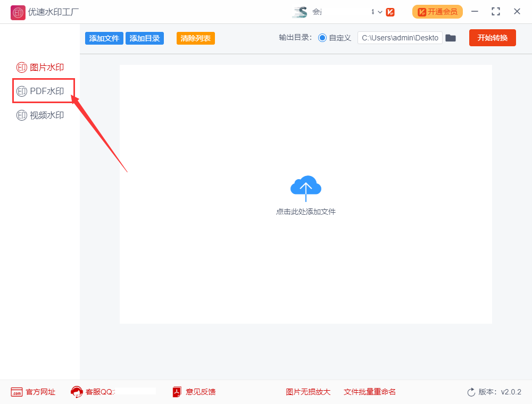Click the refresh icon next to 版本 v2.0.2

click(471, 392)
